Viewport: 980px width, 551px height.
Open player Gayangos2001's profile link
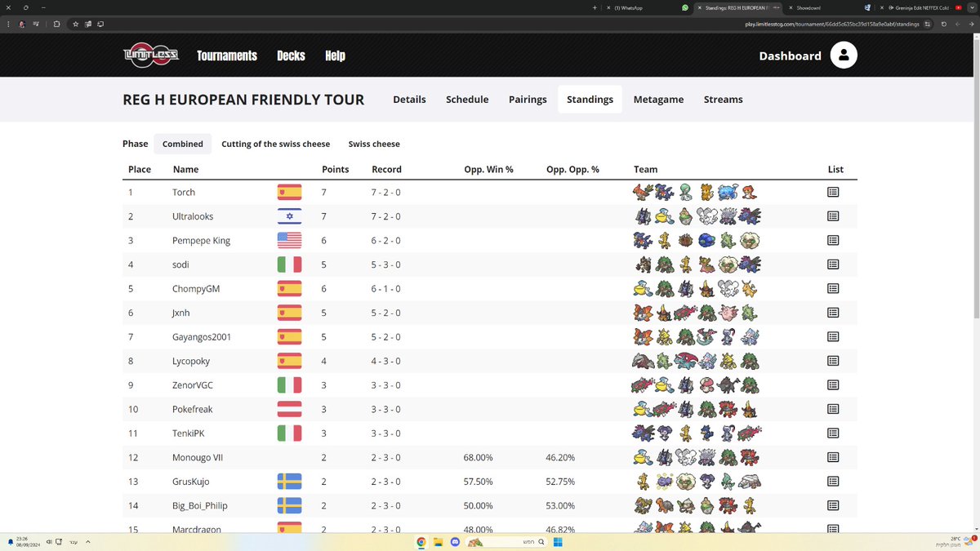pyautogui.click(x=202, y=337)
